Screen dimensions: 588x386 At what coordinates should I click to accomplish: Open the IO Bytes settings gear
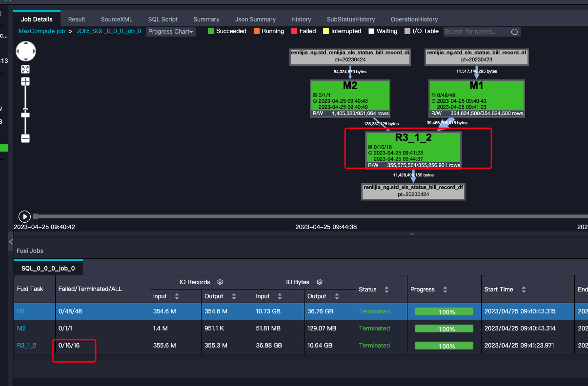320,282
